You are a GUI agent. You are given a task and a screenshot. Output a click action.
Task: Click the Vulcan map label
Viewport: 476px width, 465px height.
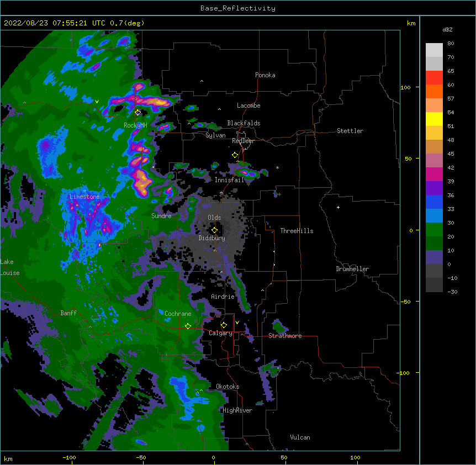pyautogui.click(x=300, y=437)
